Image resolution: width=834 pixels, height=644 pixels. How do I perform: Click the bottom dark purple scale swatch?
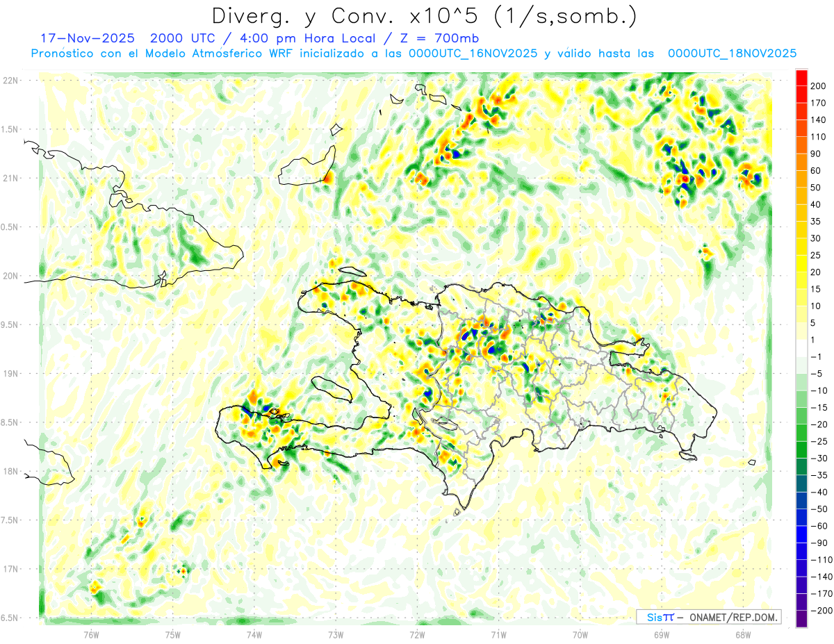point(801,619)
